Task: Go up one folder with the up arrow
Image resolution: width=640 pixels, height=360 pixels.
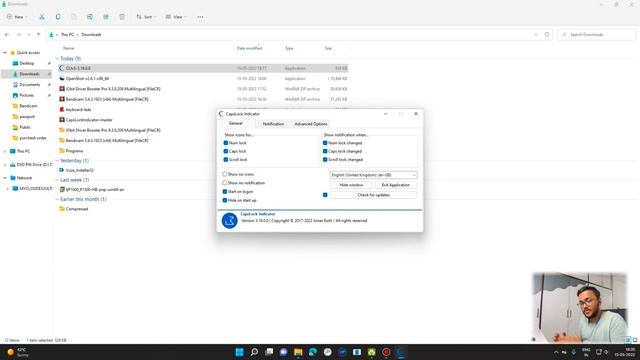Action: tap(38, 35)
